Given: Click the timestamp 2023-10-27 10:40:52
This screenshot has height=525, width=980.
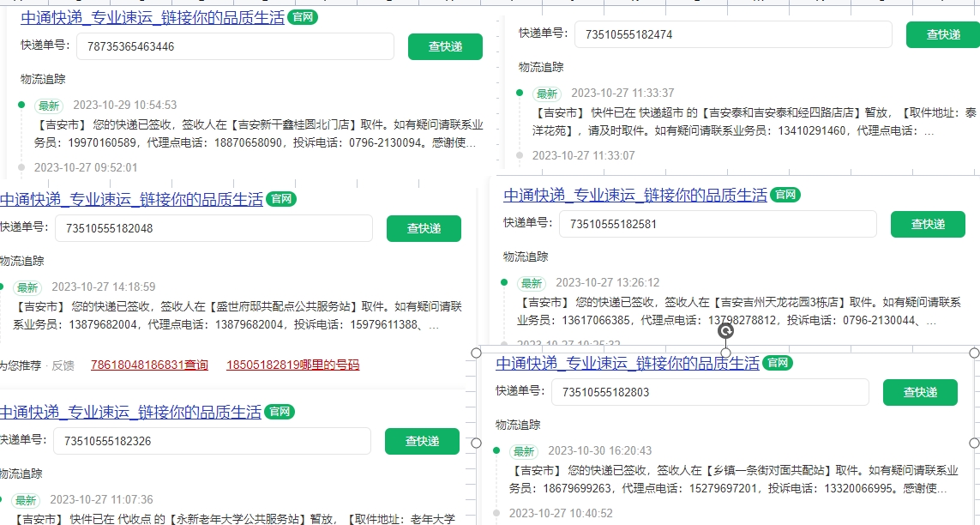Looking at the screenshot, I should point(562,513).
